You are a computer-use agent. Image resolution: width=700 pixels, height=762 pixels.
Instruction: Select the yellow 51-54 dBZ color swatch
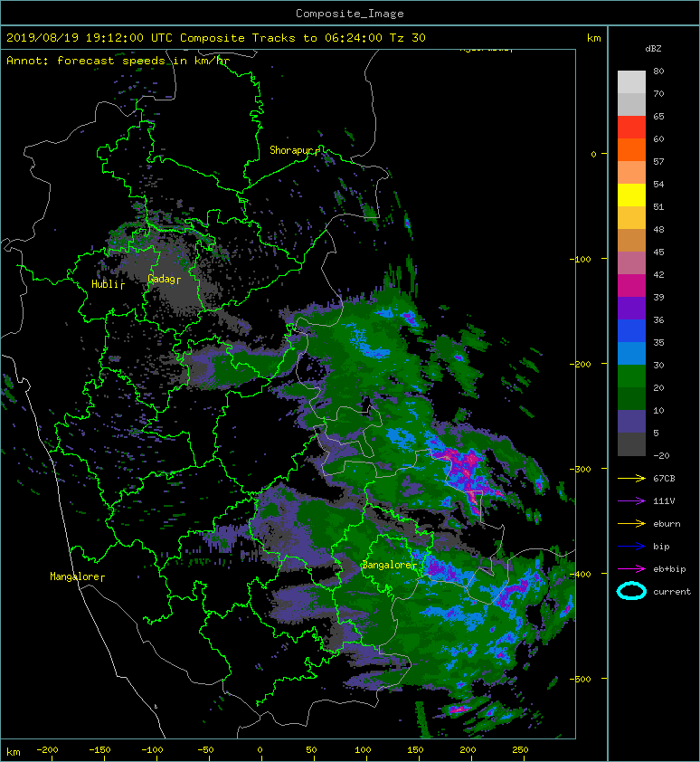(631, 195)
